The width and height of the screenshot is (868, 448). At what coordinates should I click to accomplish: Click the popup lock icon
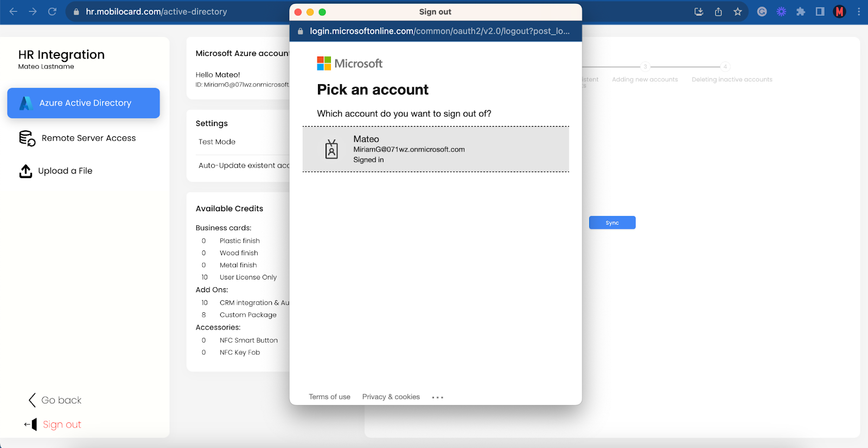(x=301, y=31)
